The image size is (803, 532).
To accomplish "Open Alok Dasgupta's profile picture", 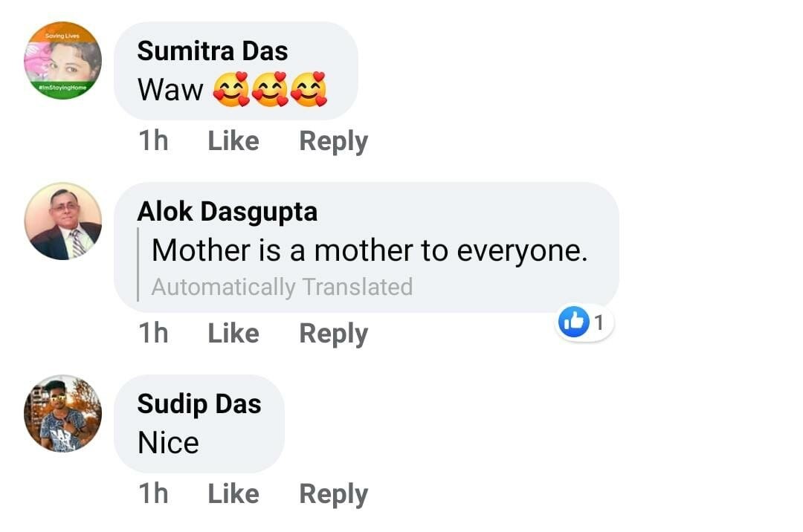I will [62, 221].
